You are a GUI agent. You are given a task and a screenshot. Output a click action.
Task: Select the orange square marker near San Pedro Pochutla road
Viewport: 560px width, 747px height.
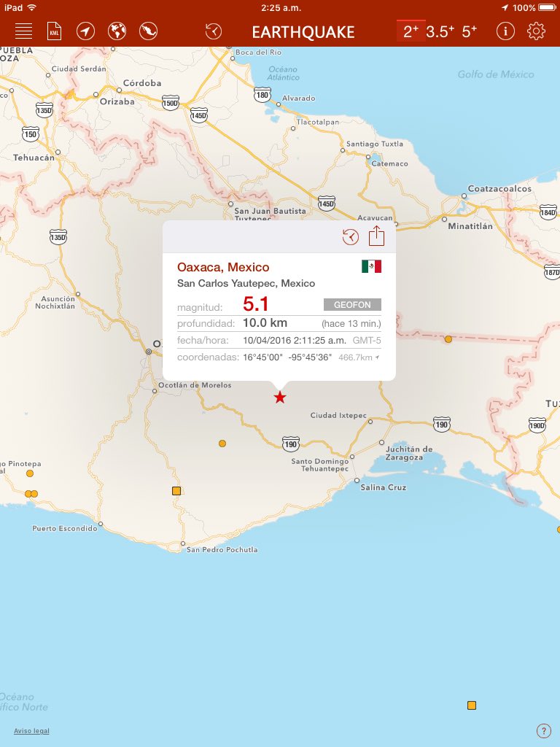176,491
